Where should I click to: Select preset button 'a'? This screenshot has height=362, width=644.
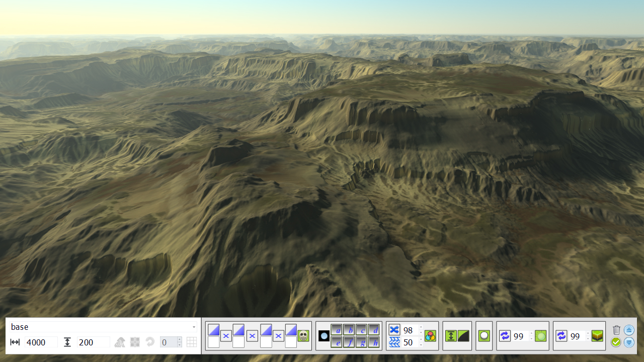[337, 330]
